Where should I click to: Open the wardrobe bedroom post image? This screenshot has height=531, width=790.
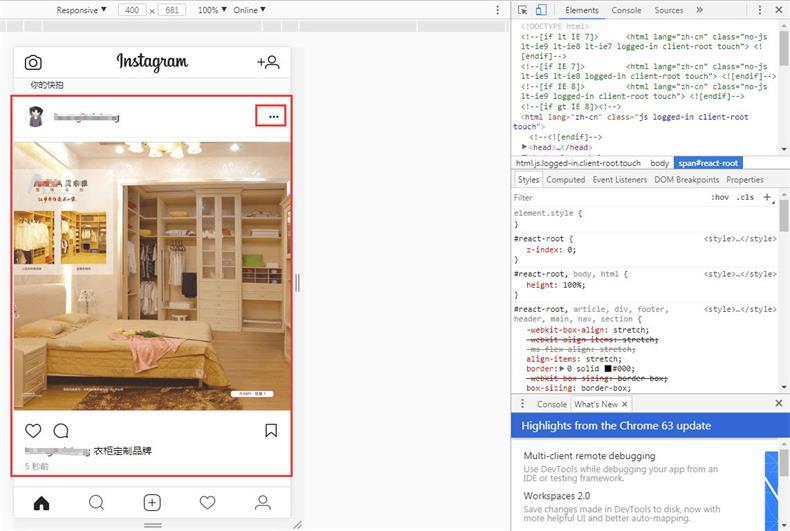point(152,276)
